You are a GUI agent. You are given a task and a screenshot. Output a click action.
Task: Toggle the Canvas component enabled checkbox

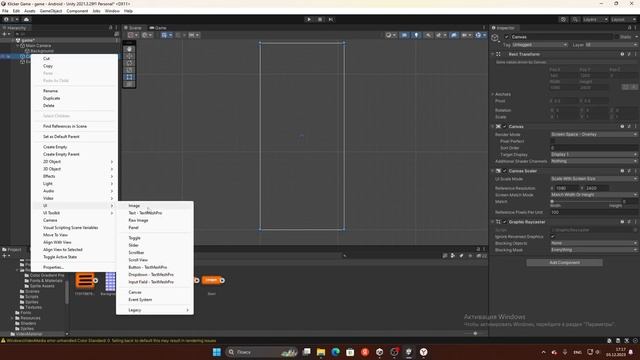click(x=504, y=127)
